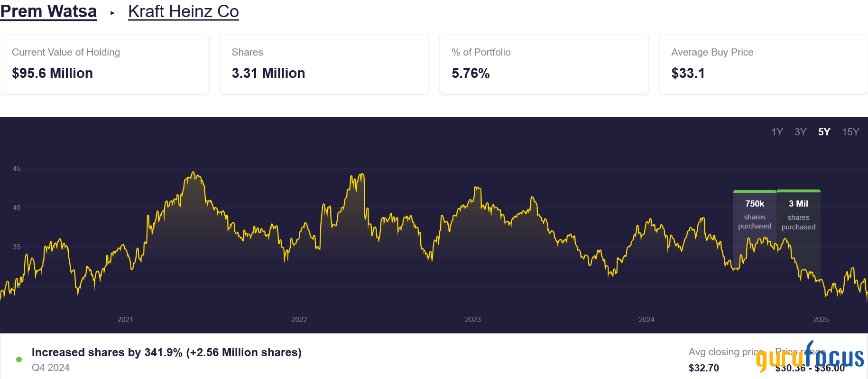This screenshot has width=868, height=379.
Task: Click the Current Value of Holding card
Action: point(104,64)
